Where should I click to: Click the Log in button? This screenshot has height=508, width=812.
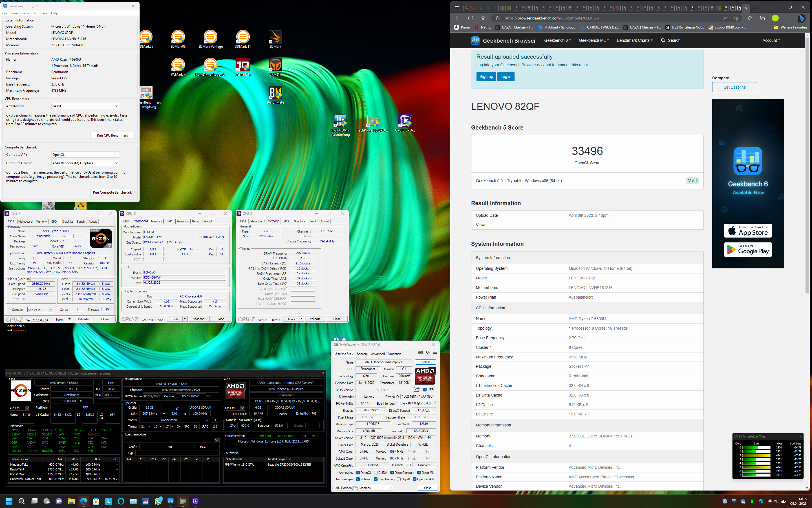coord(506,76)
